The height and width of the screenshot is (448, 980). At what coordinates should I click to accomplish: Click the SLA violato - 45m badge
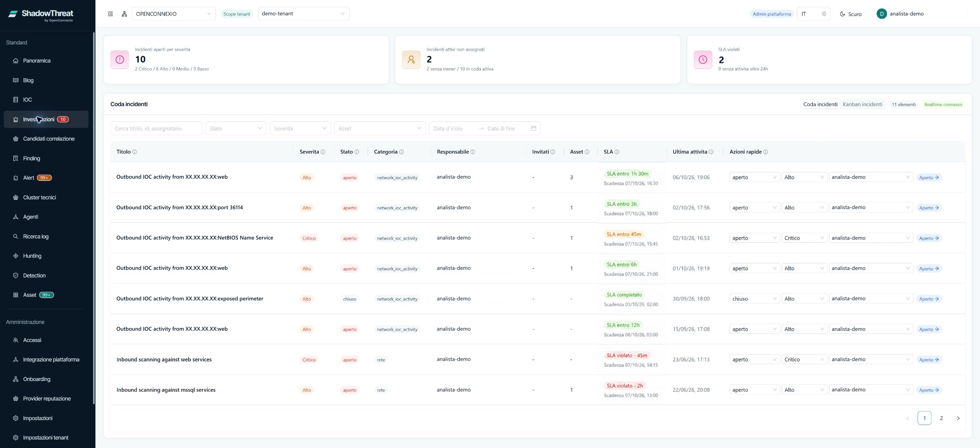[627, 355]
